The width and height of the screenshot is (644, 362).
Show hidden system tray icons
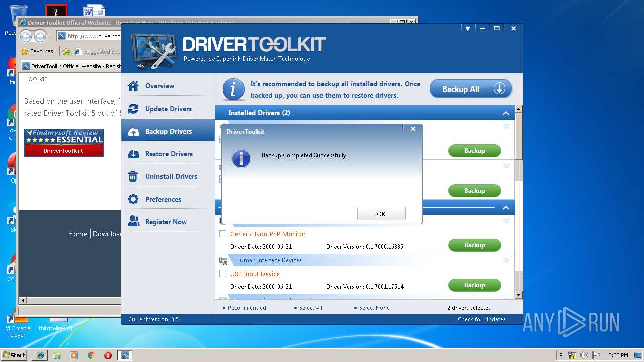tap(561, 355)
